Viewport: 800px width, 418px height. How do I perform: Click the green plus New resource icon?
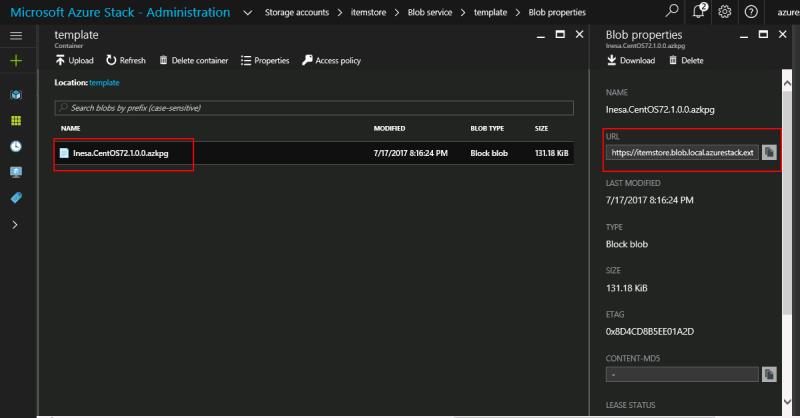tap(16, 61)
